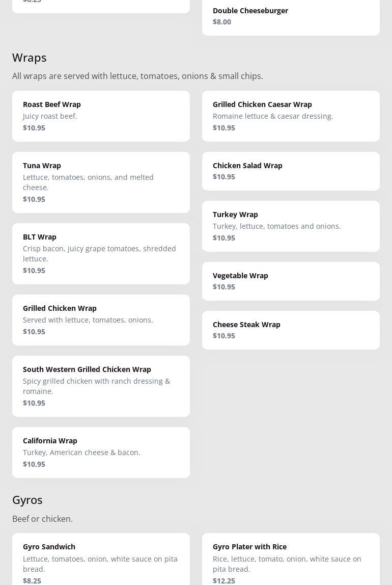Click the Roast Beef Wrap $10.95 price
This screenshot has width=392, height=585.
(34, 128)
